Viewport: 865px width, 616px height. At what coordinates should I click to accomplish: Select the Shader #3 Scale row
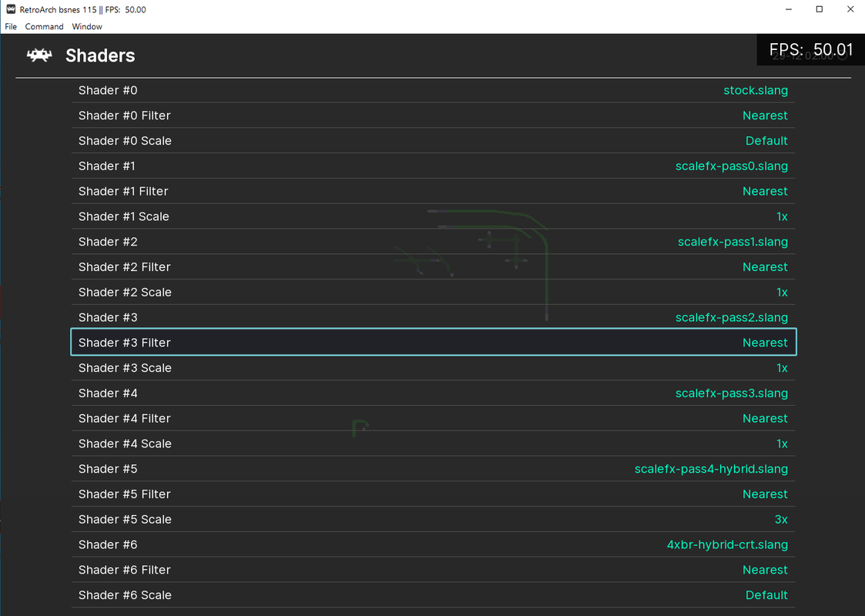pos(433,368)
